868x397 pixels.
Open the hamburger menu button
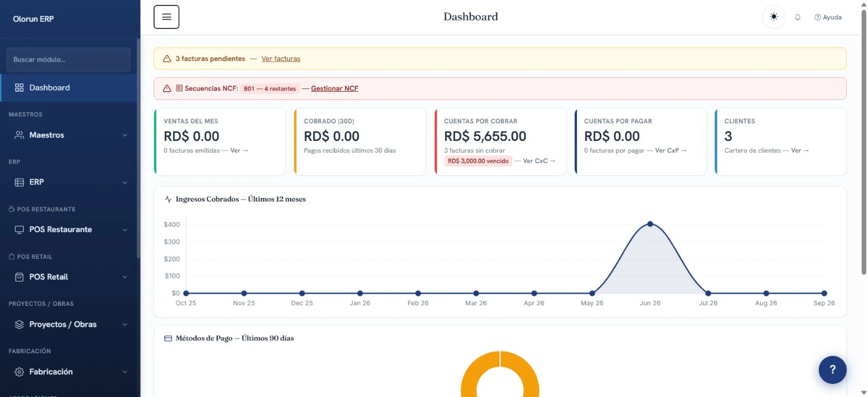(x=167, y=17)
